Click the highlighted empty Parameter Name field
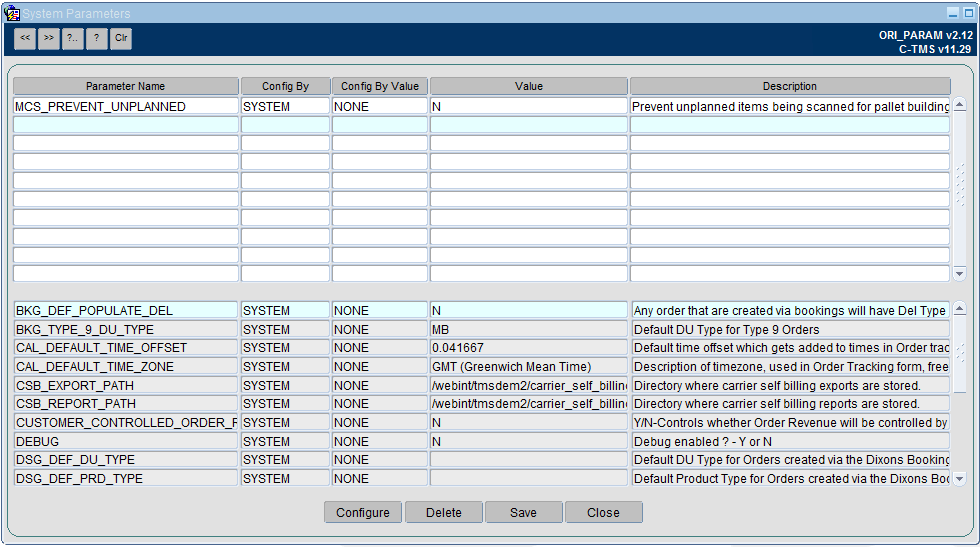This screenshot has width=980, height=547. pos(126,125)
